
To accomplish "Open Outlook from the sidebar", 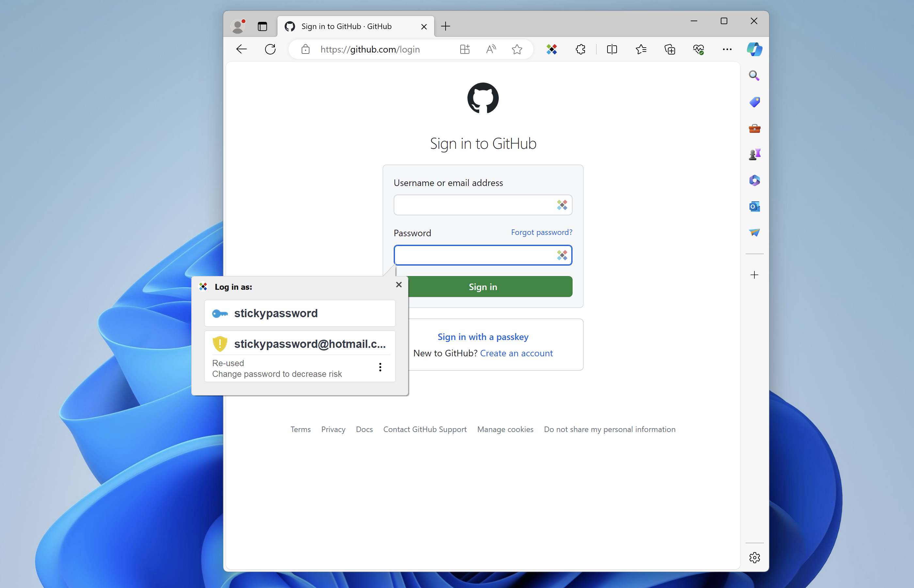I will point(754,207).
